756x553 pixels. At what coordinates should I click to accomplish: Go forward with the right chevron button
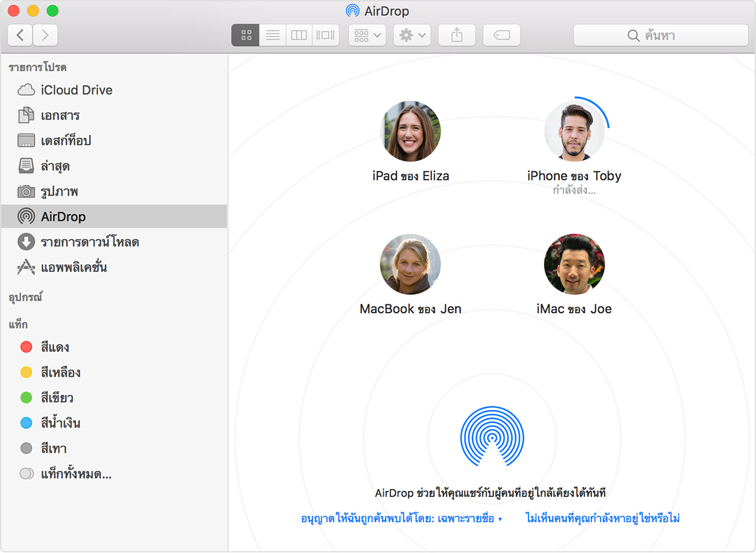pyautogui.click(x=45, y=35)
